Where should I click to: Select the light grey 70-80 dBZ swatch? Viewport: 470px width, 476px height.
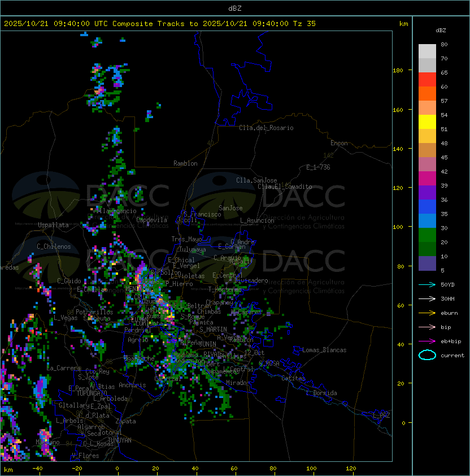[427, 51]
